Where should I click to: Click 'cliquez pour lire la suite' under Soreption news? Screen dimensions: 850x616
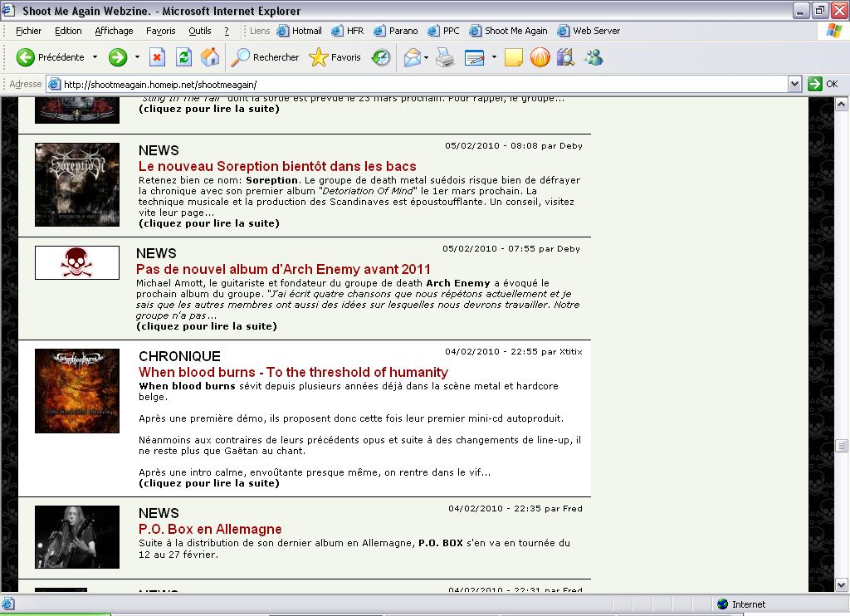point(209,223)
